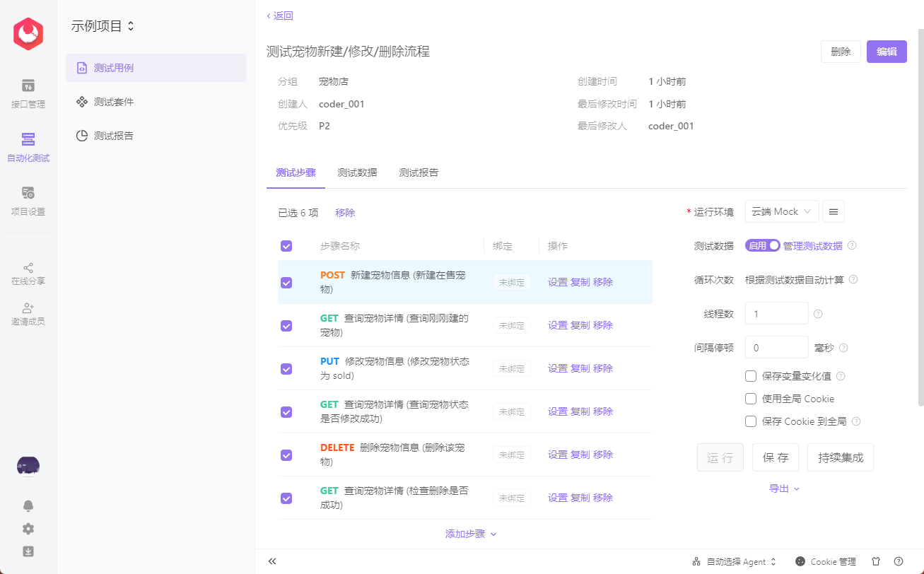Enable the 保存变量变化值 checkbox
The height and width of the screenshot is (574, 924).
point(750,375)
